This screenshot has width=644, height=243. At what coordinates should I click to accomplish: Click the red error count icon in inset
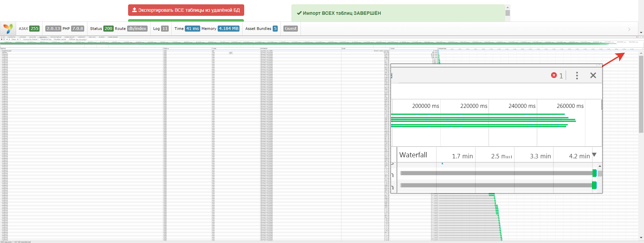tap(554, 75)
